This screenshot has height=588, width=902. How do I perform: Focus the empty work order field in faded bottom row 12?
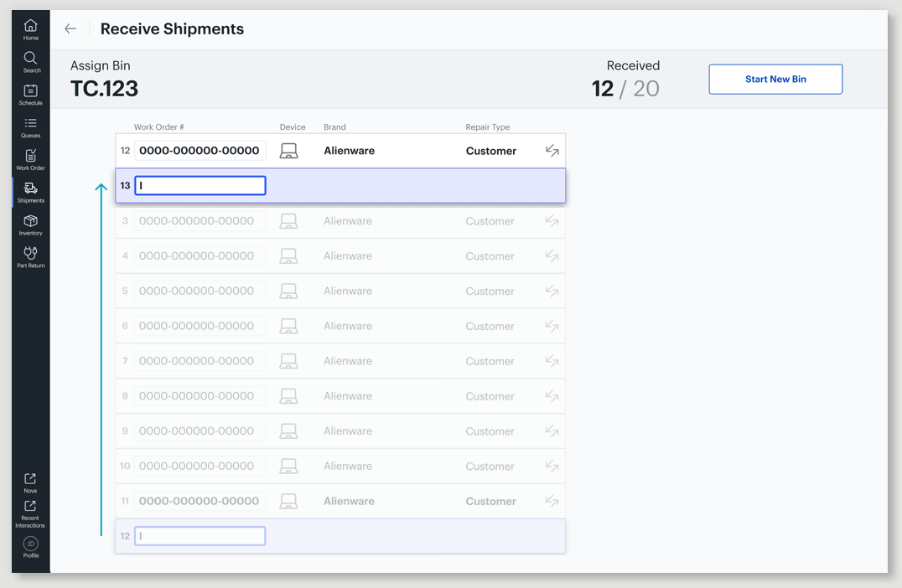pyautogui.click(x=200, y=536)
